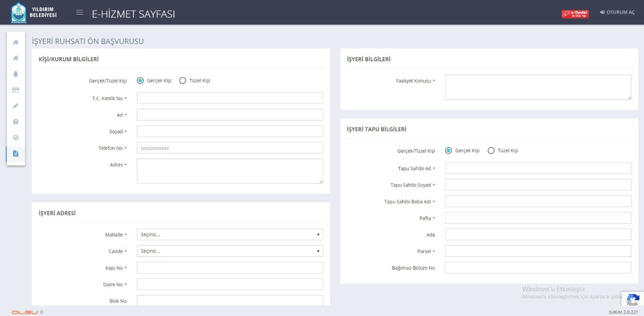Click the Yıldırım Belediyesi logo

coord(34,12)
